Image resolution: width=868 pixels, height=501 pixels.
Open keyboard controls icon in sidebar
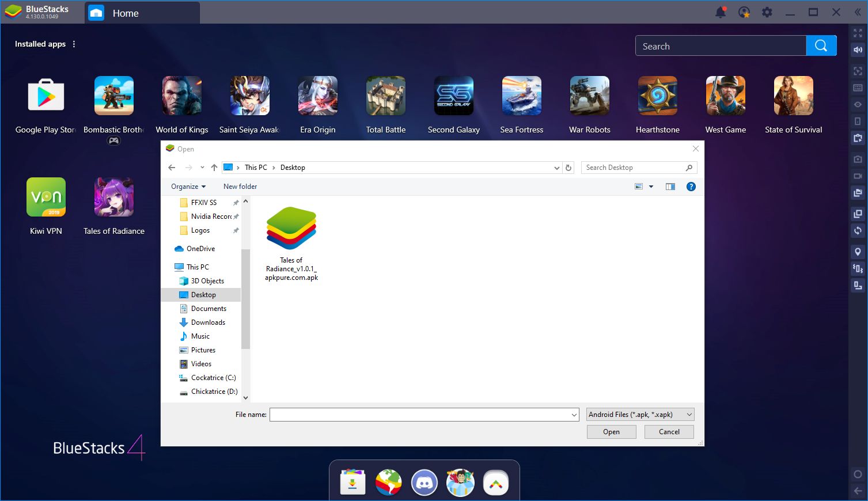point(858,88)
